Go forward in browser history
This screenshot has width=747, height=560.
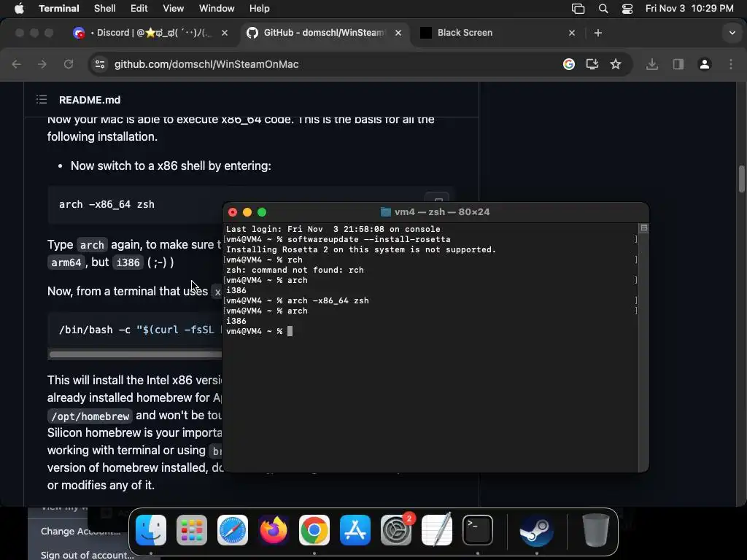42,64
